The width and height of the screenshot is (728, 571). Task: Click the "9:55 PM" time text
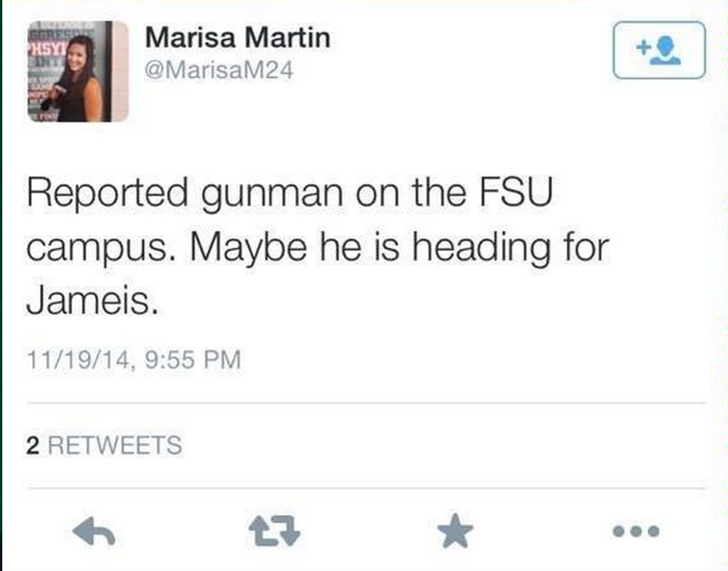(195, 361)
